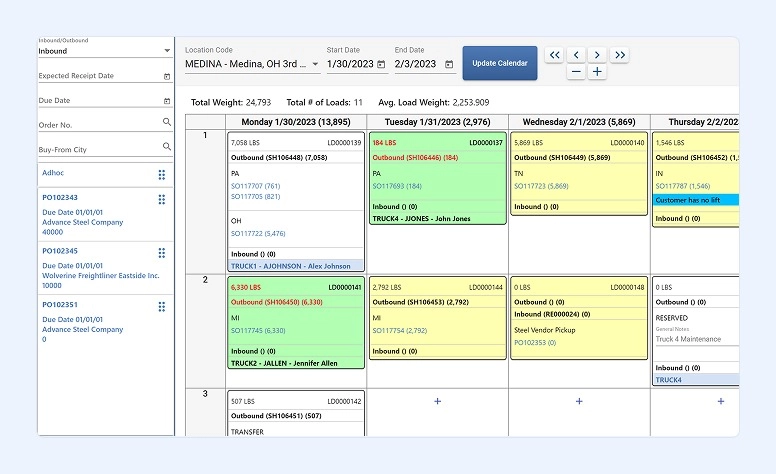Select the Adhoc item in the list
Viewport: 776px width, 474px height.
[53, 173]
